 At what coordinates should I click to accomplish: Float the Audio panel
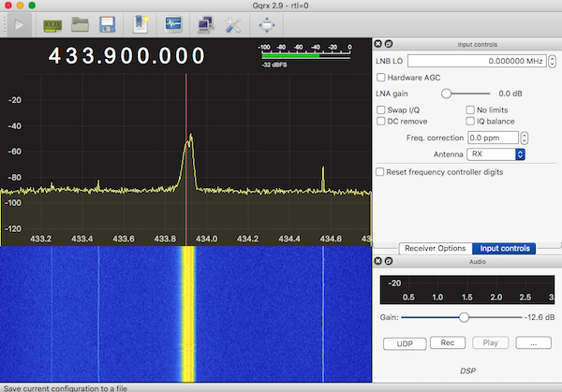[389, 261]
